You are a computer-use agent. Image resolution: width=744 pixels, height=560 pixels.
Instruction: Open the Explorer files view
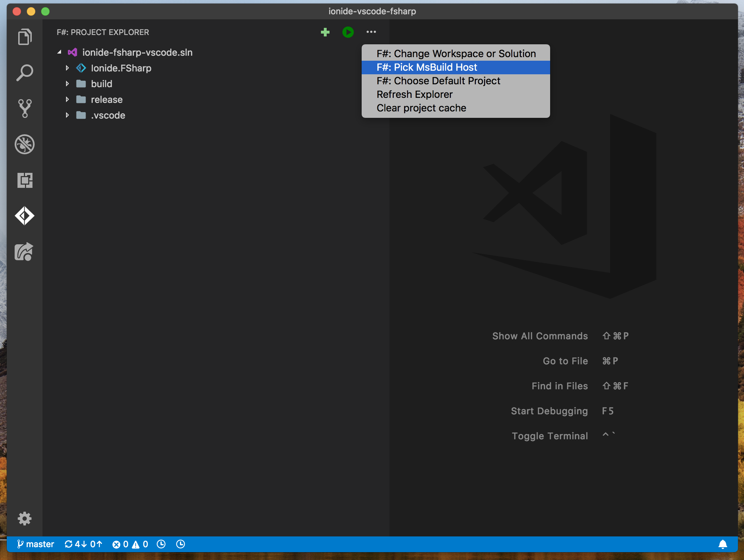tap(25, 37)
